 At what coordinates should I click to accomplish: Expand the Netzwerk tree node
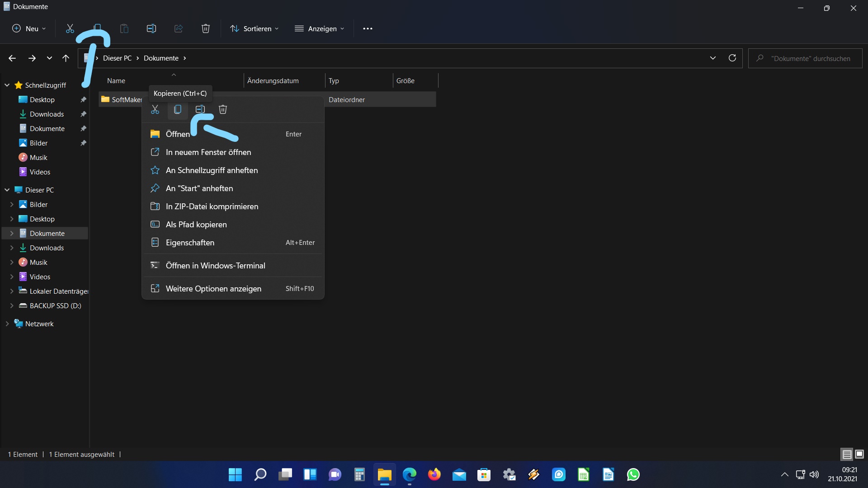(x=7, y=324)
